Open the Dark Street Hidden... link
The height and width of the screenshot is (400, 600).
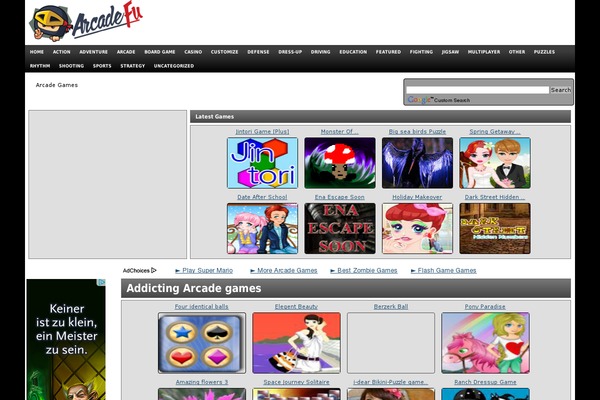[495, 197]
